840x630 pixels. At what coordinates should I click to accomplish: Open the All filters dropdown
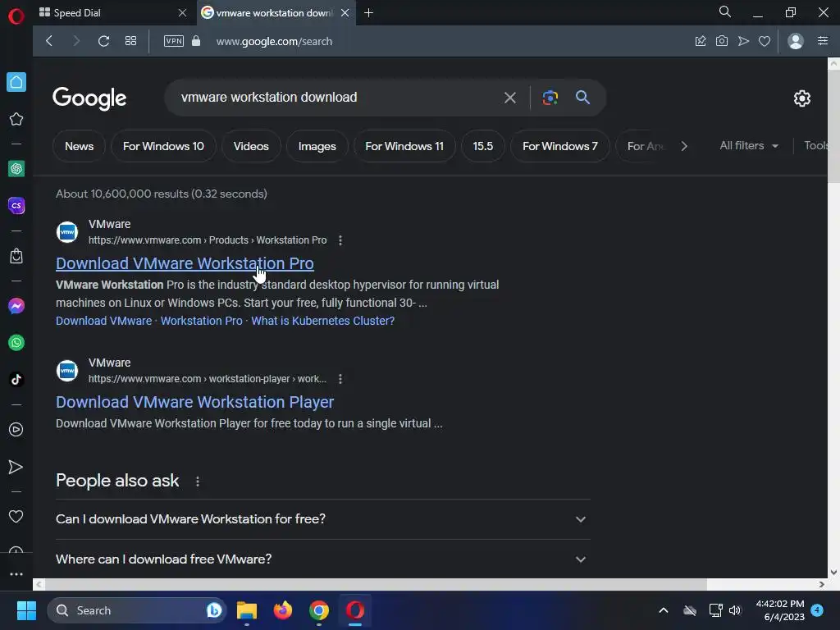[x=749, y=146]
